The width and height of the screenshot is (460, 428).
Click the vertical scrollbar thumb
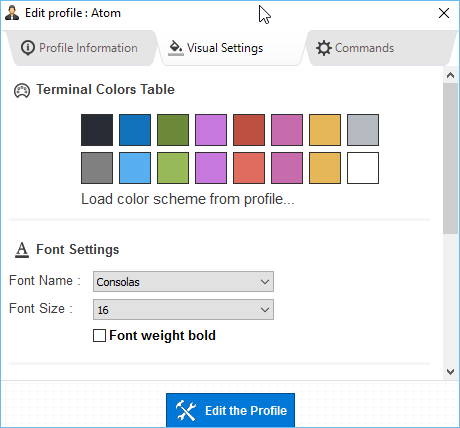coord(450,158)
